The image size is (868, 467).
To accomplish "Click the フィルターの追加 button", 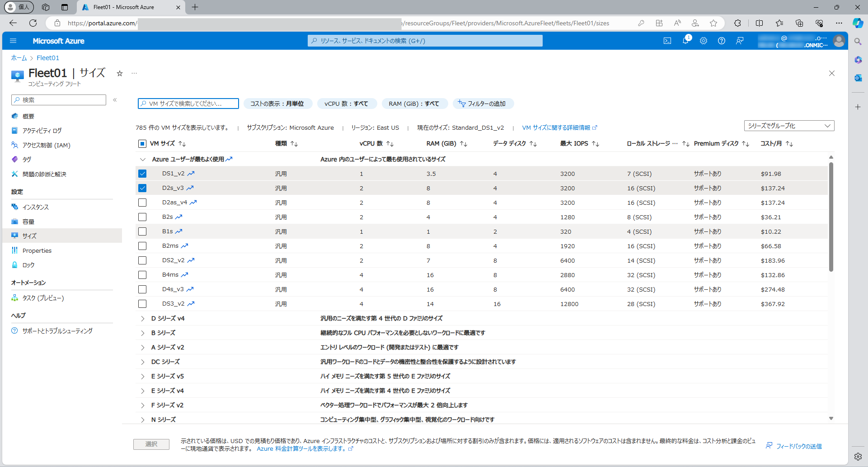I will click(483, 104).
